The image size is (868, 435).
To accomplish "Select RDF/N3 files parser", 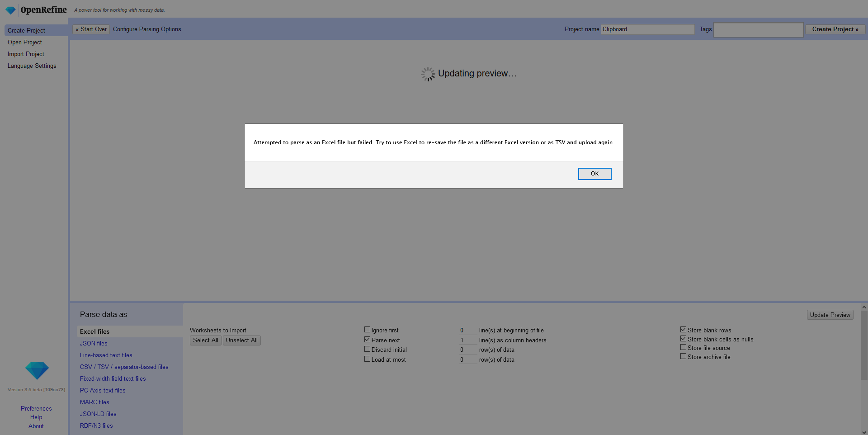I will coord(96,426).
